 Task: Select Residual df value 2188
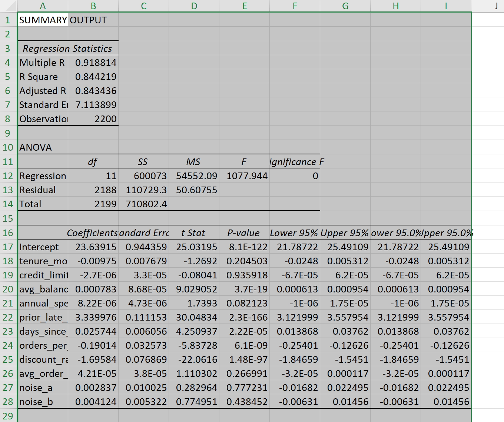click(93, 190)
